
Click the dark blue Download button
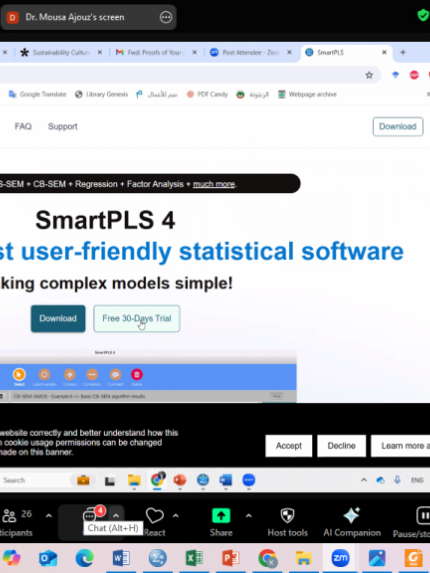tap(58, 318)
